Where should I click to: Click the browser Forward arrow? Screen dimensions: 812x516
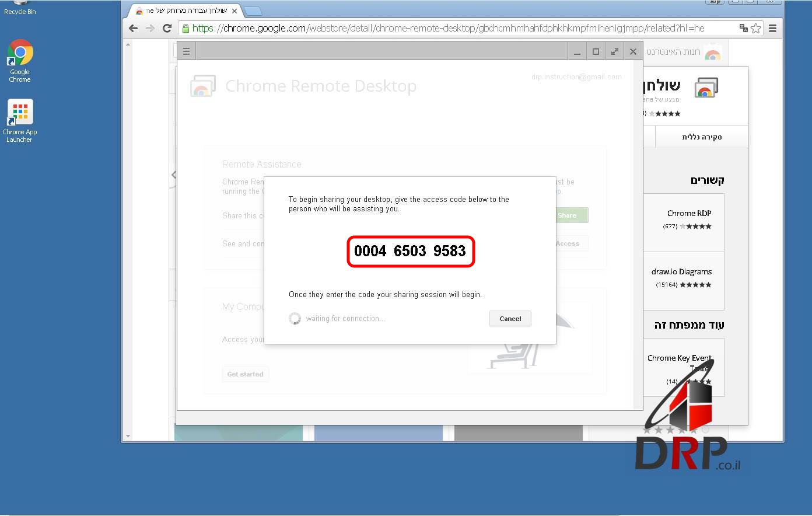click(x=150, y=28)
